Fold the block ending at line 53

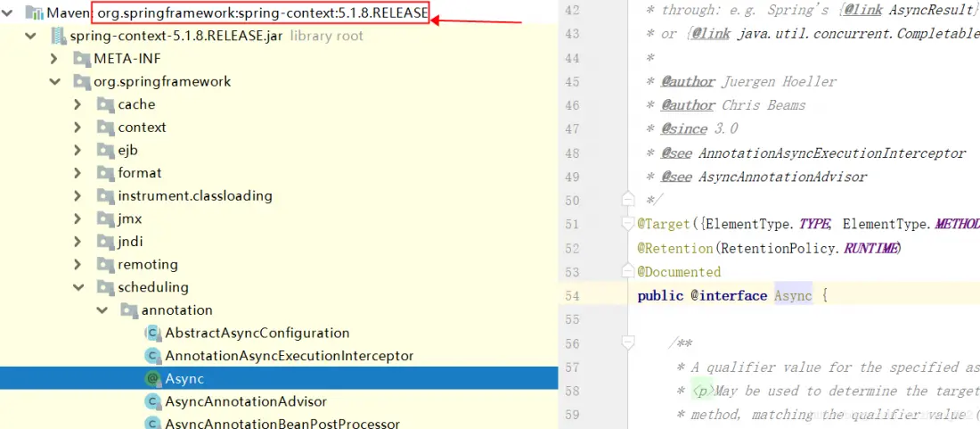click(x=628, y=271)
